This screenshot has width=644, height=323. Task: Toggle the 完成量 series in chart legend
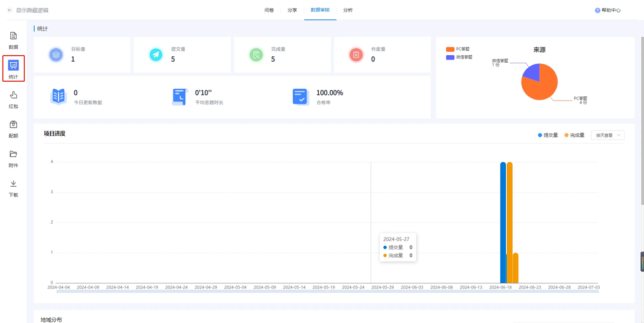[x=574, y=135]
